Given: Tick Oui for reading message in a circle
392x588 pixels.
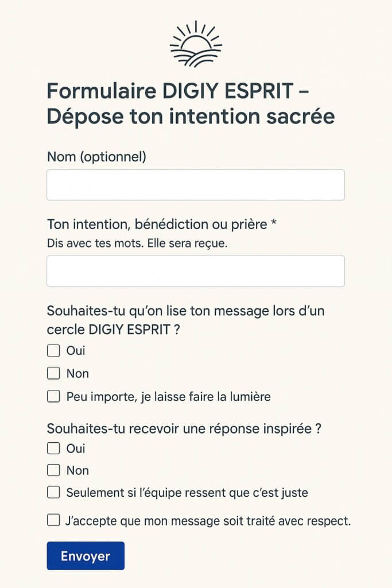Looking at the screenshot, I should point(53,351).
